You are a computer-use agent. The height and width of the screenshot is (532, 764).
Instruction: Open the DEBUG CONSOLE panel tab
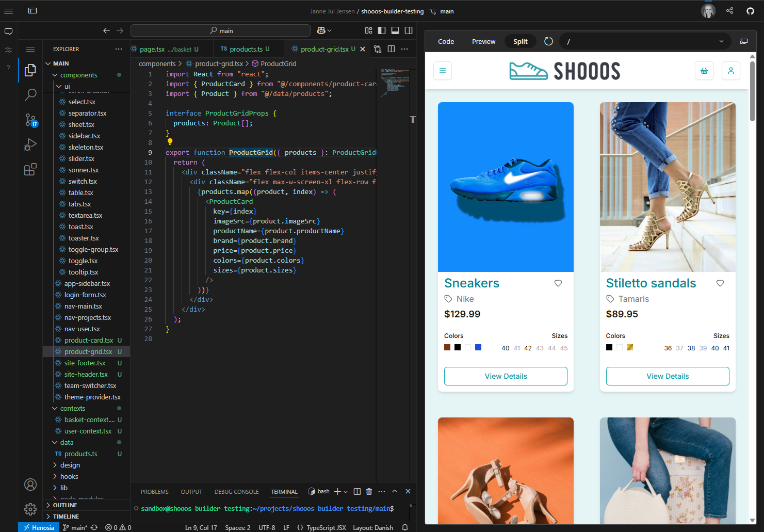[237, 492]
